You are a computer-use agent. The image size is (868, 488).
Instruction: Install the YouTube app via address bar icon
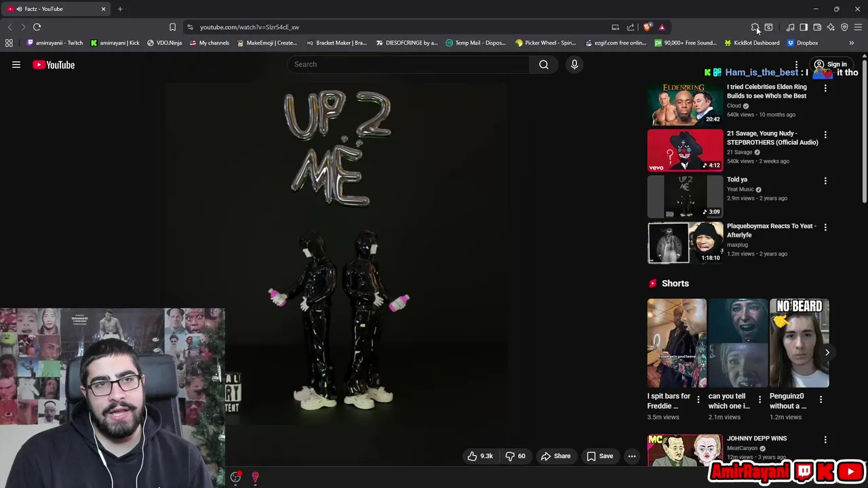pyautogui.click(x=615, y=27)
